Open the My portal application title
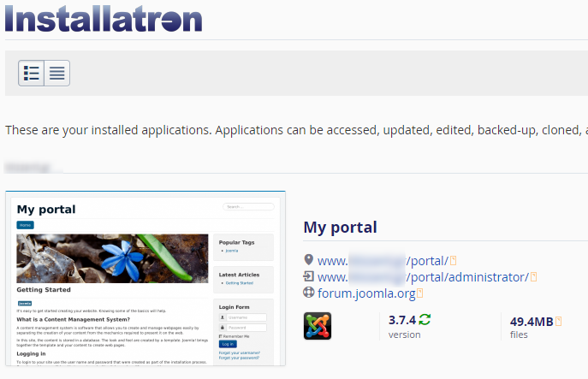Screen dimensions: 588x379 coord(340,228)
